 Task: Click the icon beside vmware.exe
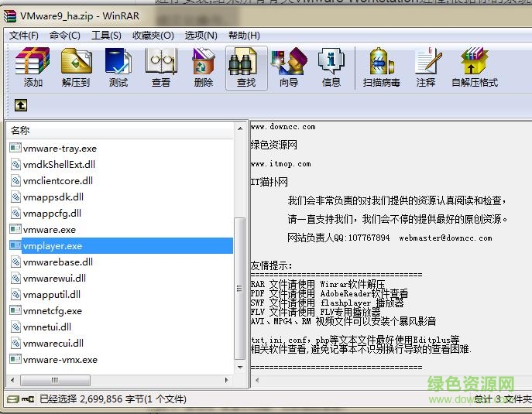click(x=15, y=229)
